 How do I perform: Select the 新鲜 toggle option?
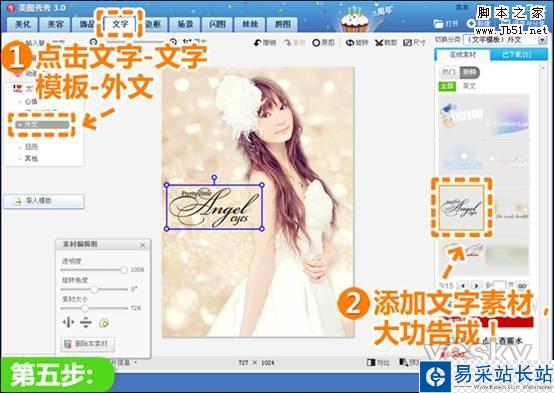pyautogui.click(x=469, y=72)
